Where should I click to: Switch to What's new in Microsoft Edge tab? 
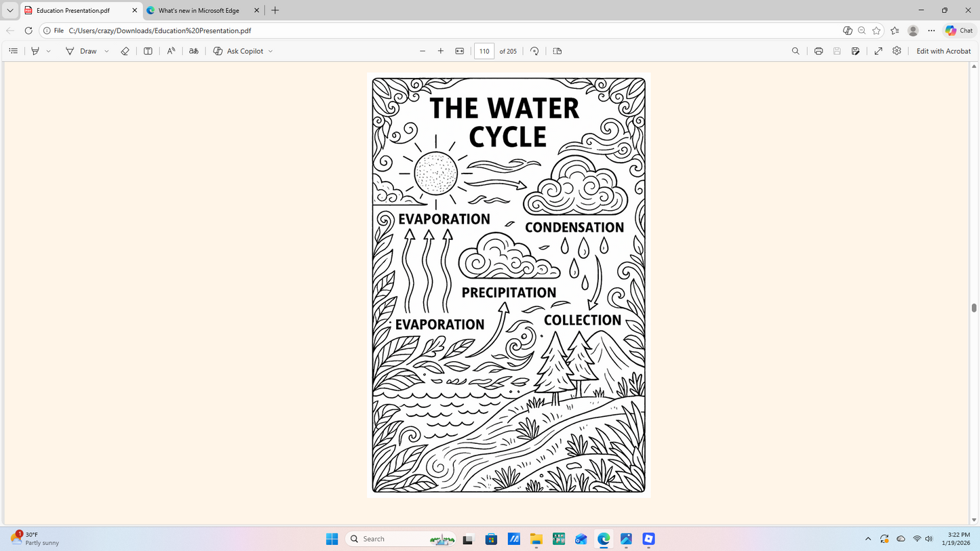199,10
